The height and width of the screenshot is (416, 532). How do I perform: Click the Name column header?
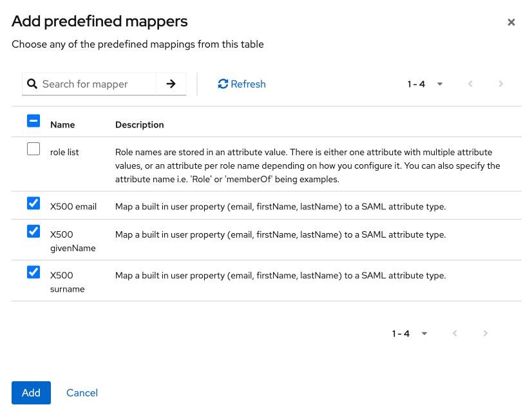pyautogui.click(x=62, y=124)
